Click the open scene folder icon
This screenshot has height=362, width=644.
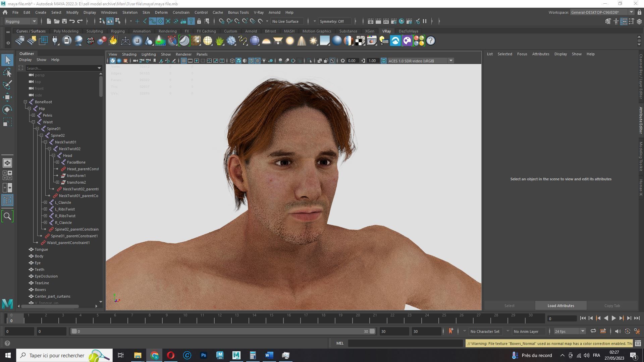[57, 21]
